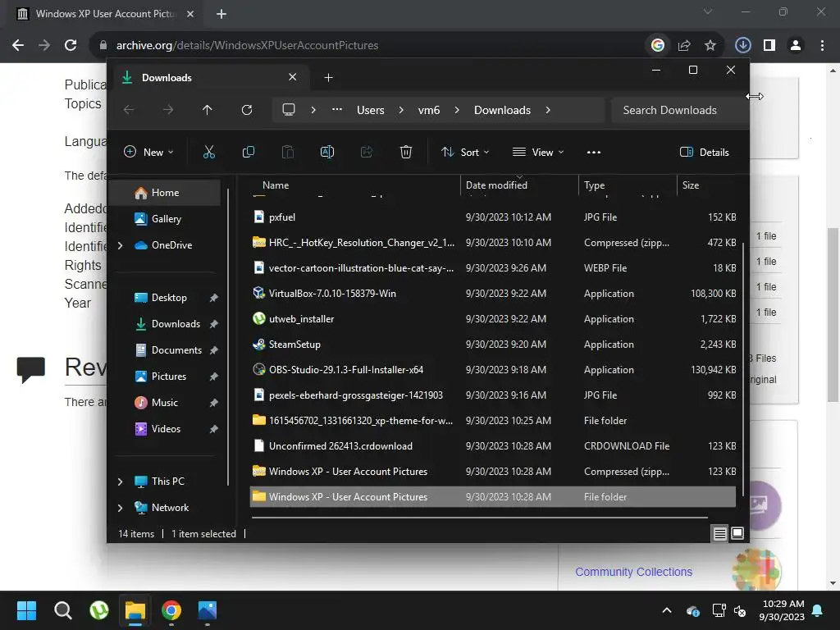This screenshot has height=630, width=840.
Task: Click the Share icon in Explorer toolbar
Action: 367,152
